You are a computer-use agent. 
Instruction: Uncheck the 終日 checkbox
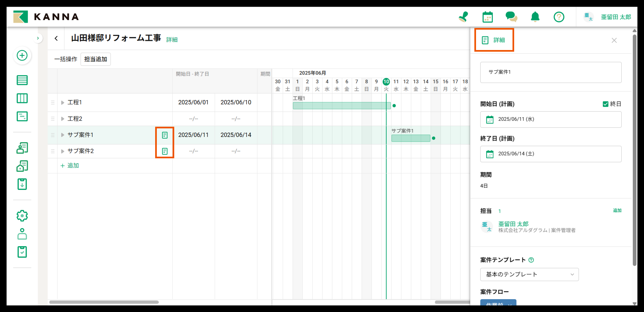pos(605,104)
